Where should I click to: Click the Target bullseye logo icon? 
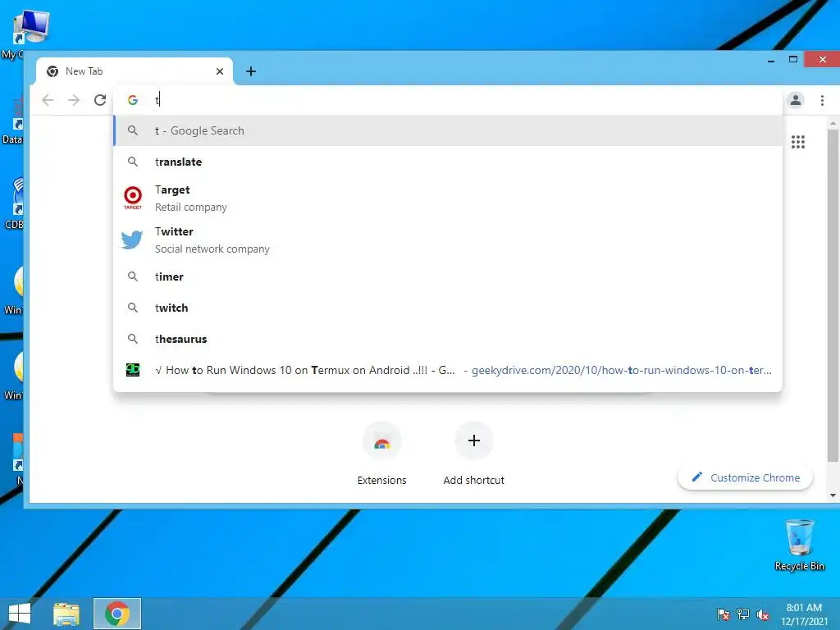tap(133, 197)
